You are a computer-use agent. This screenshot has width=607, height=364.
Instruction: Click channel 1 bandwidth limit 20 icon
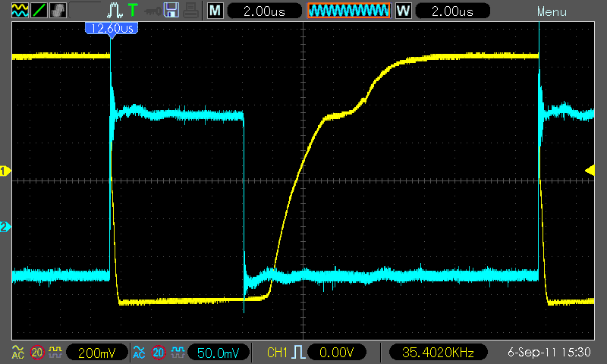point(36,353)
